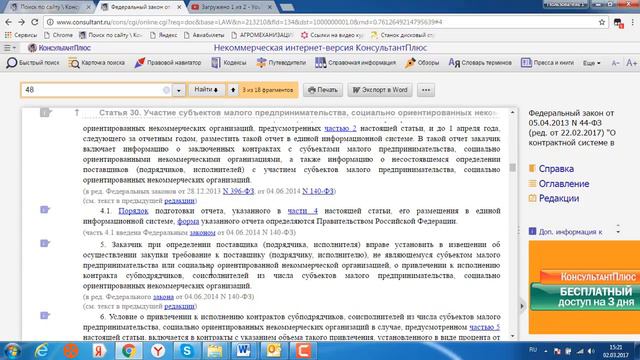Open Карточка поиска
This screenshot has height=360, width=640.
(x=97, y=63)
